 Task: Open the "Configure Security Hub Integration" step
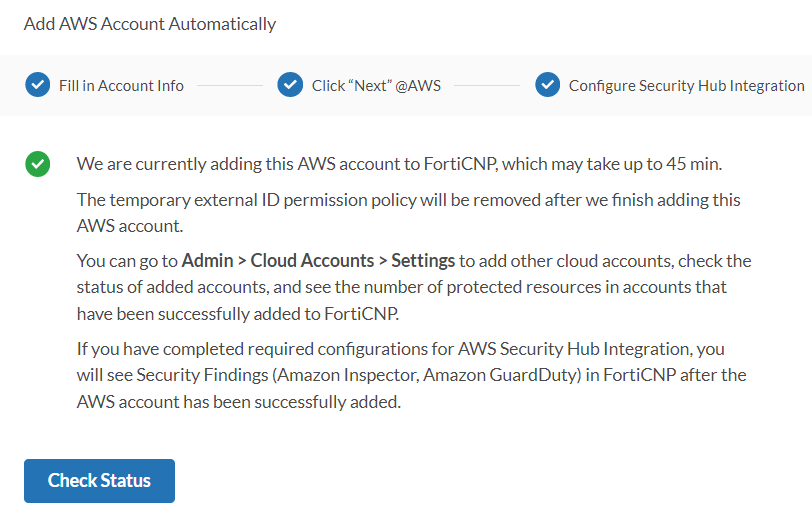[686, 86]
